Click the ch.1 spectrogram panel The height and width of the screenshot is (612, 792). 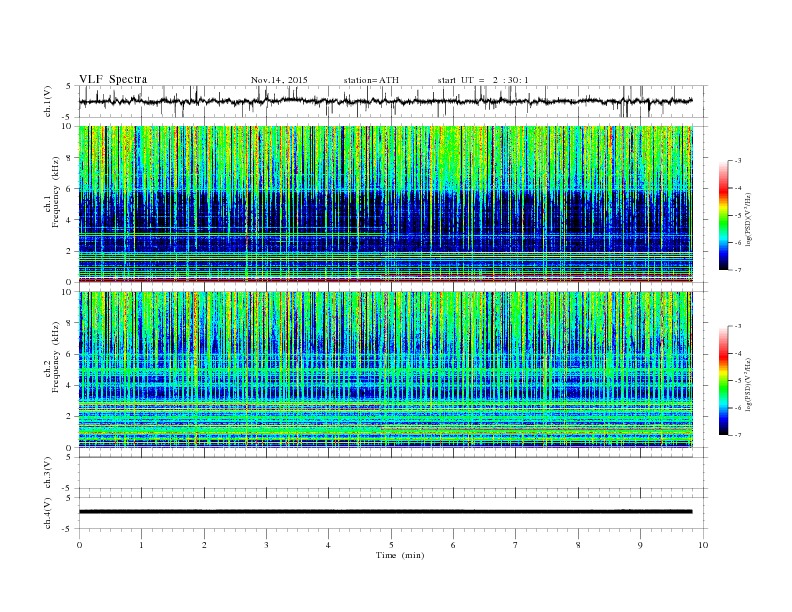click(385, 204)
